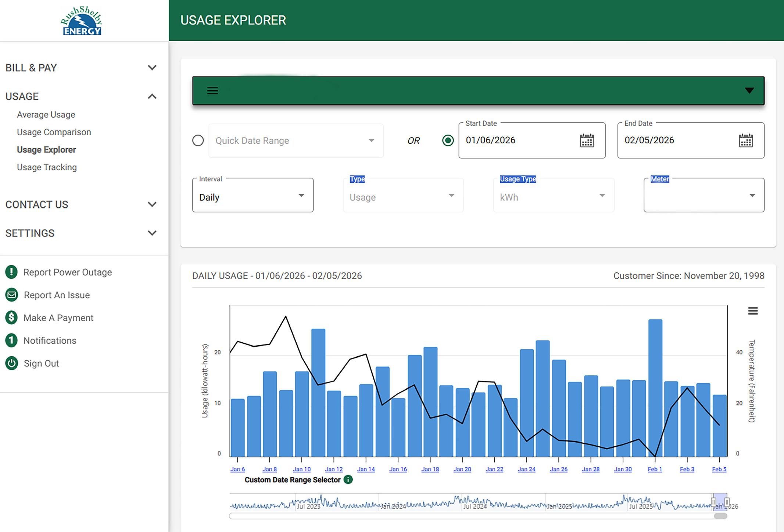Image resolution: width=784 pixels, height=532 pixels.
Task: Open the chart hamburger export menu
Action: click(x=753, y=311)
